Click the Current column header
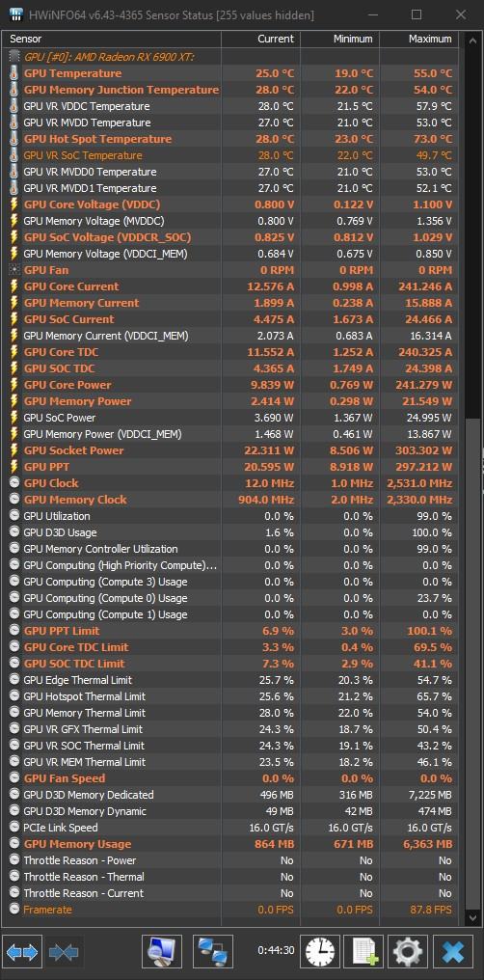 click(x=261, y=39)
